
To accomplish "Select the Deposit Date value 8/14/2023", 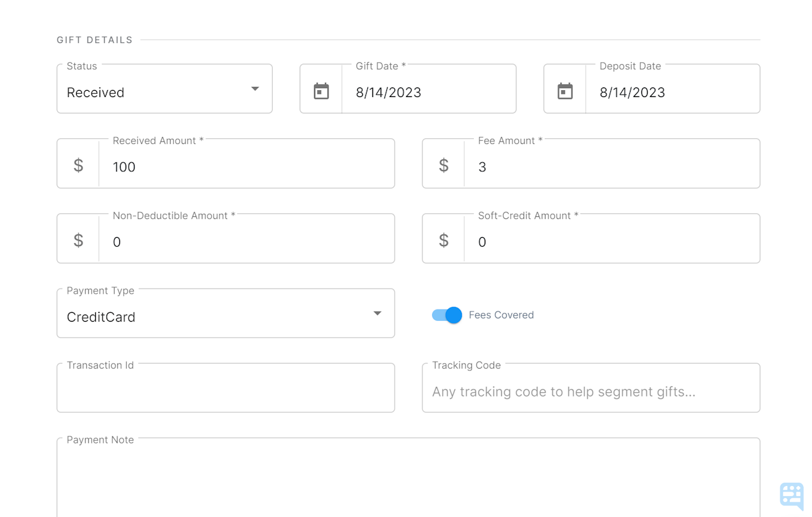I will click(x=632, y=92).
